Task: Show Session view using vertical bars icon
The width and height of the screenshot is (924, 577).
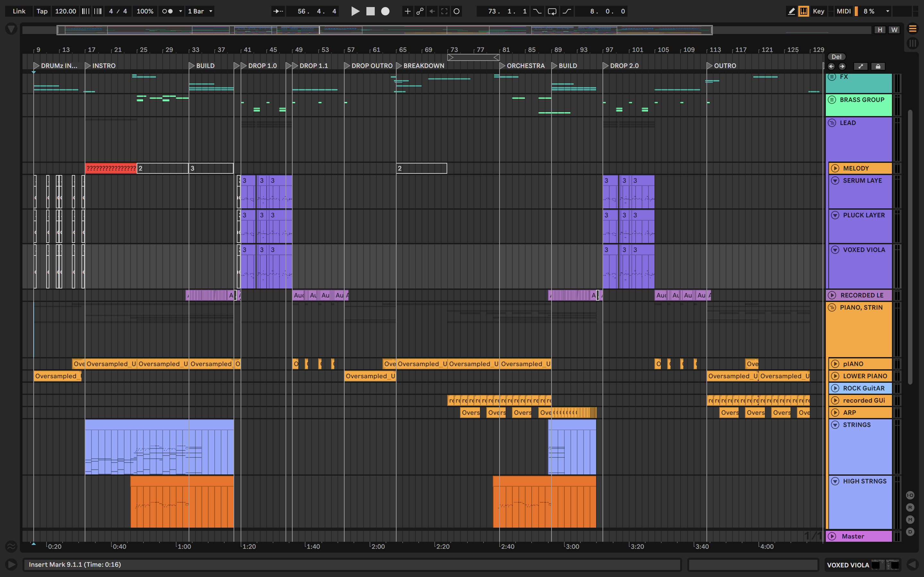Action: pyautogui.click(x=912, y=43)
